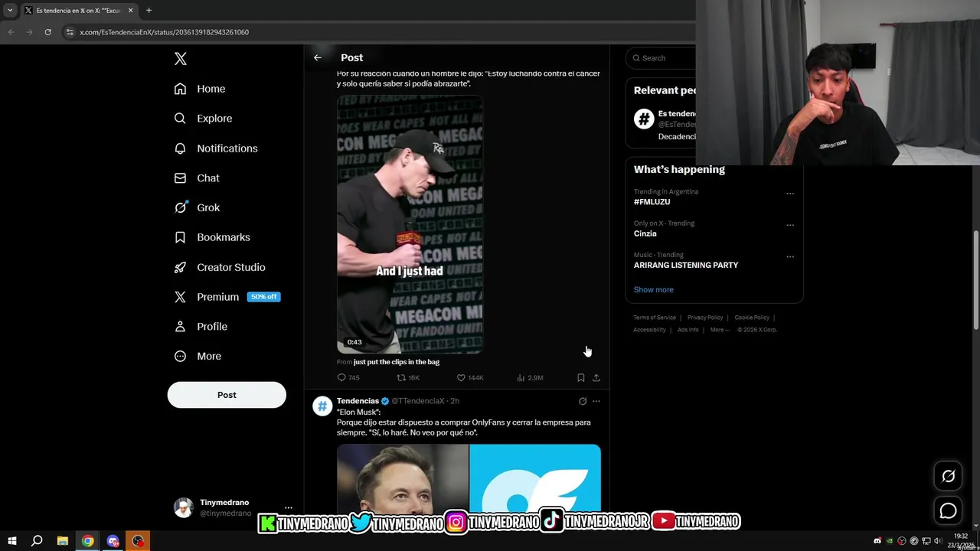Play the MEGACON video thumbnail
980x551 pixels.
pos(410,224)
